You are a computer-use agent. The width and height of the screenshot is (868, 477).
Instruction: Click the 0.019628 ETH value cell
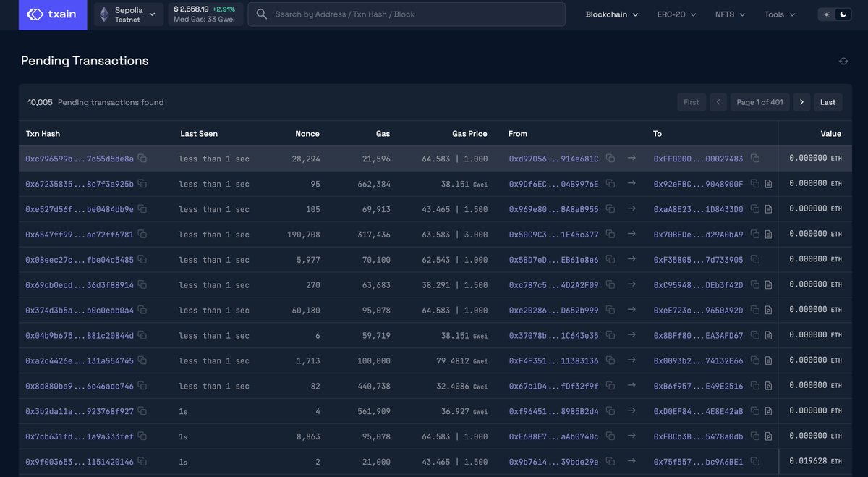(x=816, y=461)
